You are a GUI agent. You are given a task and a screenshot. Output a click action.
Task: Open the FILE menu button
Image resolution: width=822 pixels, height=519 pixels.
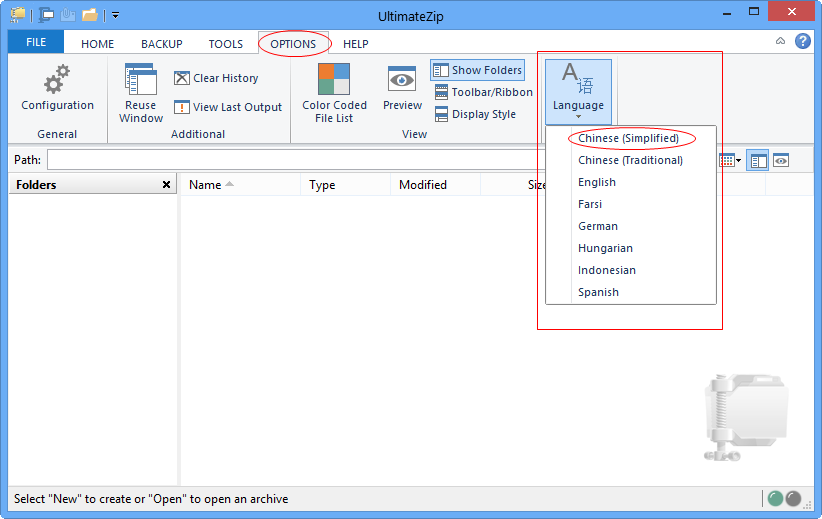point(36,42)
